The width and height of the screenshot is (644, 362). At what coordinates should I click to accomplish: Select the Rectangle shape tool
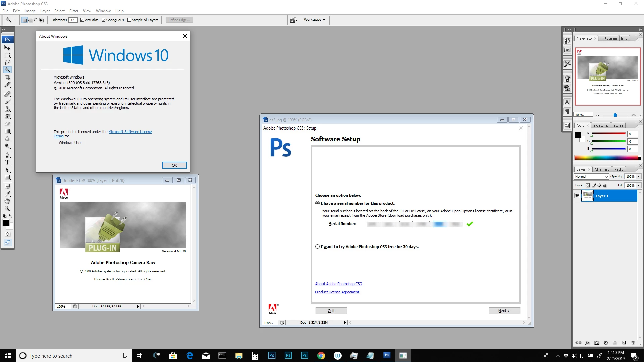click(x=7, y=177)
